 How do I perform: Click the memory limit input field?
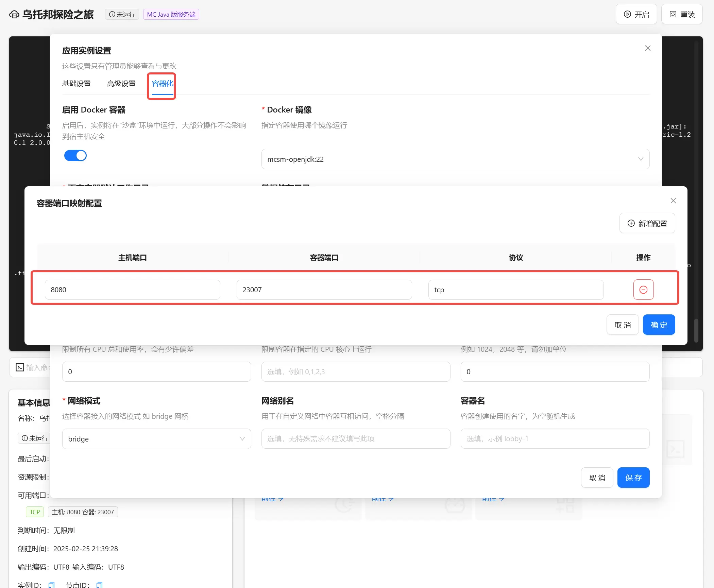555,372
